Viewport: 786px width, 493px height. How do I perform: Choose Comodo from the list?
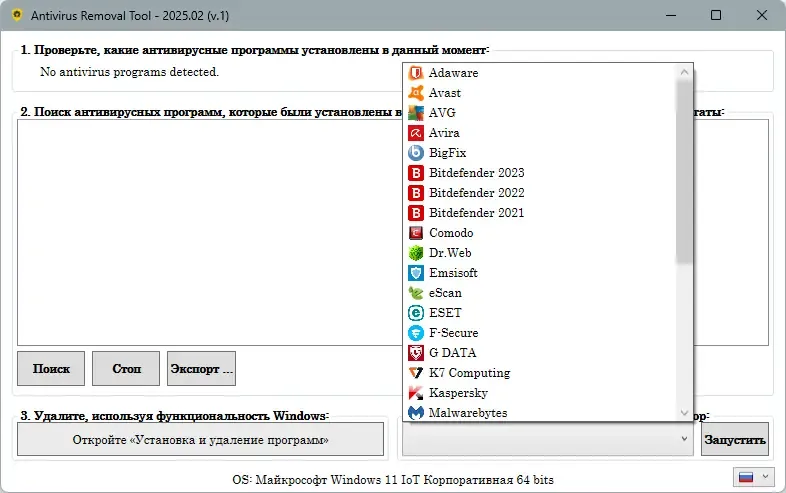point(539,233)
